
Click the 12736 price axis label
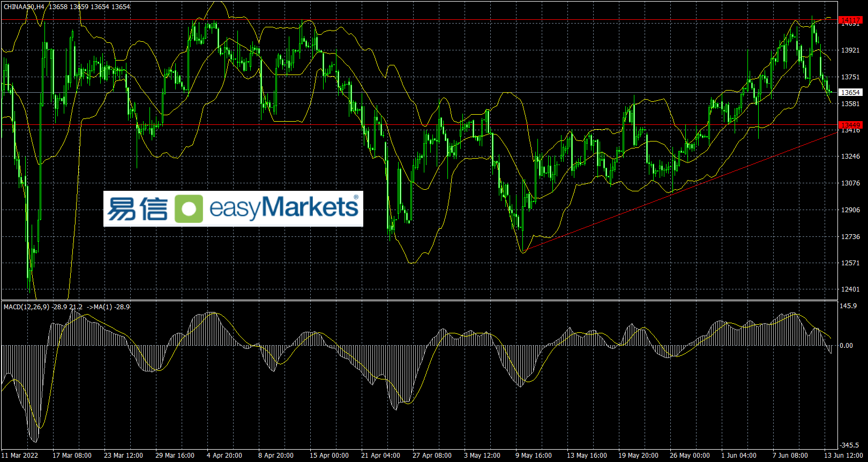[850, 237]
